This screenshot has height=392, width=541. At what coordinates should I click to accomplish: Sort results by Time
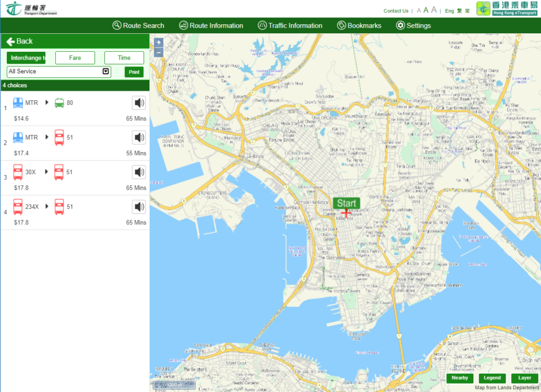[x=124, y=58]
